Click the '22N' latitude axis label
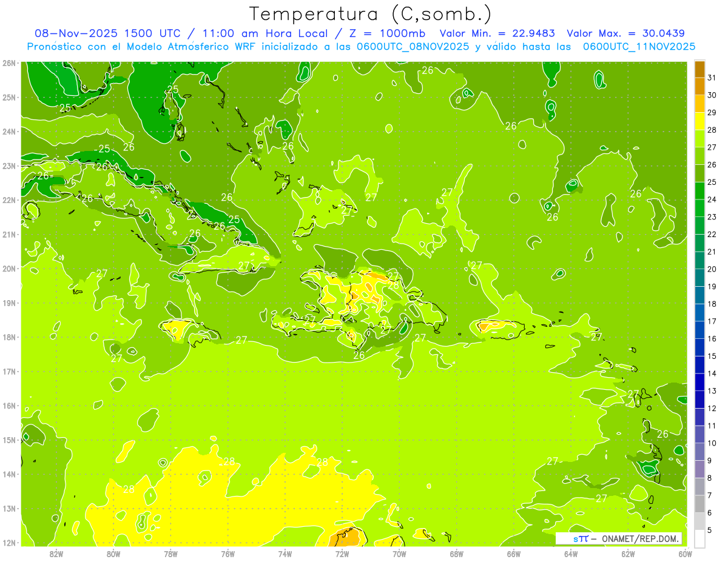 point(9,199)
